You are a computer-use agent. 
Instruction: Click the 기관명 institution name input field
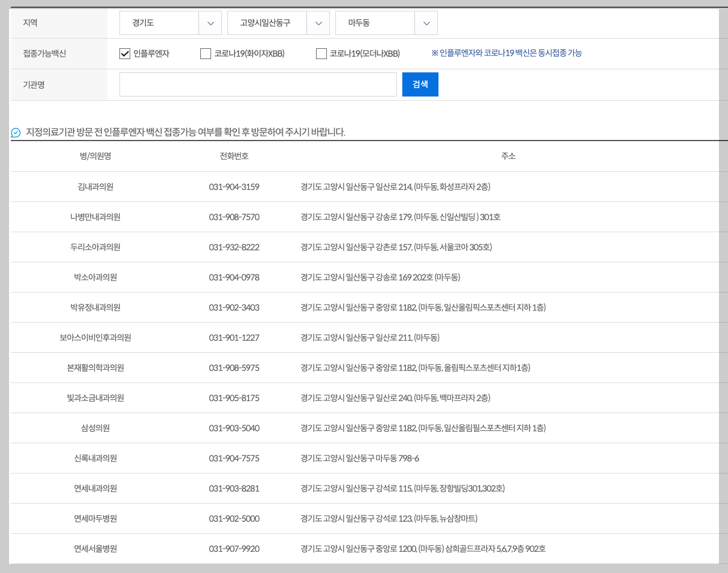pos(258,84)
